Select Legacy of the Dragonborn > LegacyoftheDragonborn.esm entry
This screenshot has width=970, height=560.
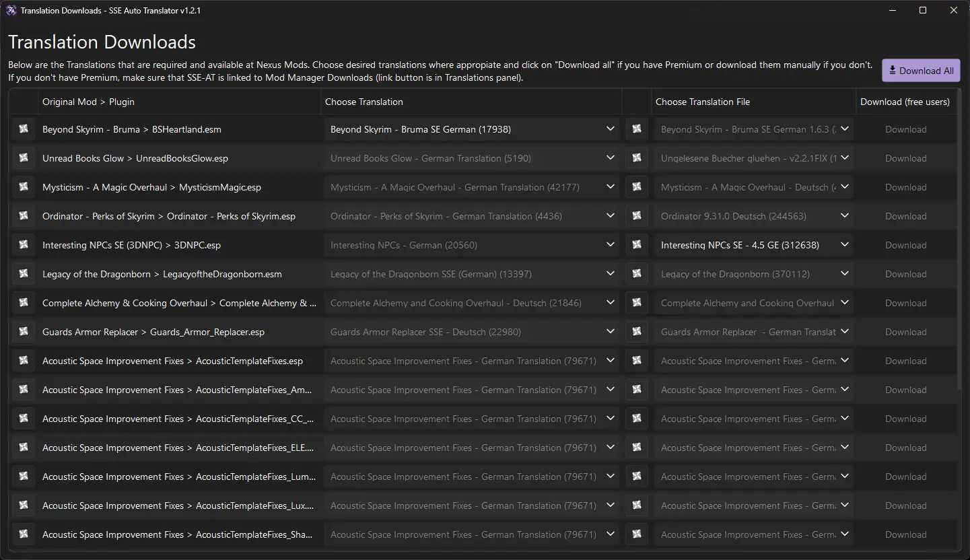162,274
